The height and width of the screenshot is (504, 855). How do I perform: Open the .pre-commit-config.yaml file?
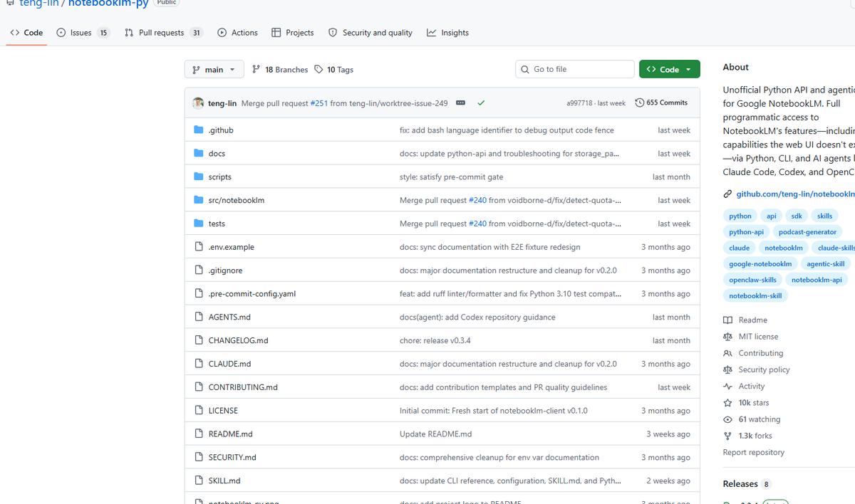[x=252, y=294]
